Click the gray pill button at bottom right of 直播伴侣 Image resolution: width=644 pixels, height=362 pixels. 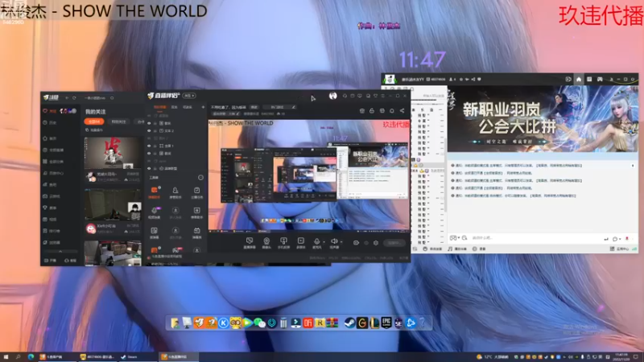point(394,243)
